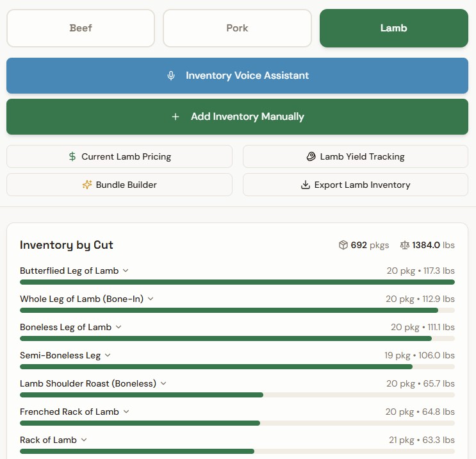Image resolution: width=476 pixels, height=459 pixels.
Task: Click the sparkle icon on Bundle Builder
Action: click(87, 185)
